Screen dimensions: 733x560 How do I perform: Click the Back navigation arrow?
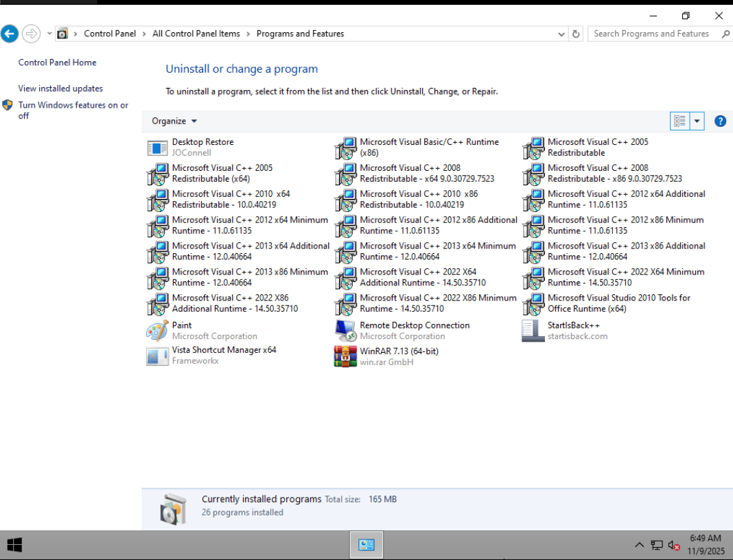(10, 34)
